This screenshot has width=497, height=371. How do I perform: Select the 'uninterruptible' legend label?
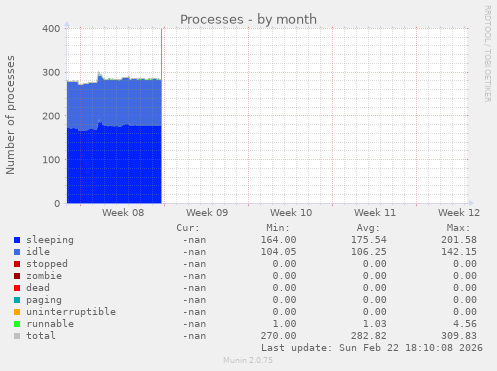(71, 312)
